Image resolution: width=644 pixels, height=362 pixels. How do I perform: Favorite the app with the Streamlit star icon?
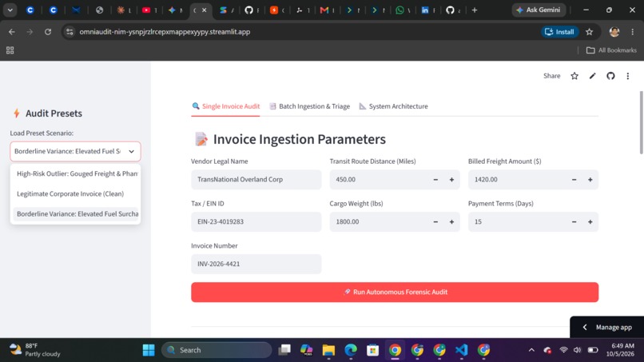point(574,76)
